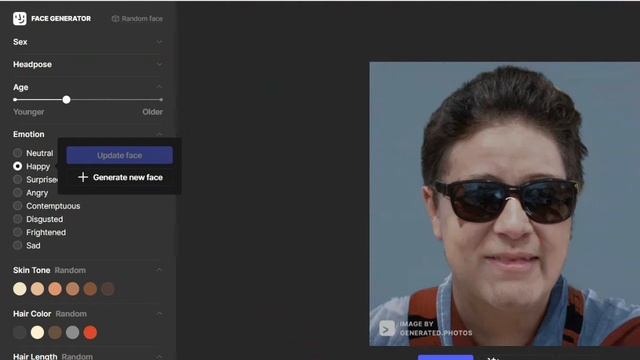
Task: Pick the third orange-tan skin tone swatch
Action: click(55, 289)
